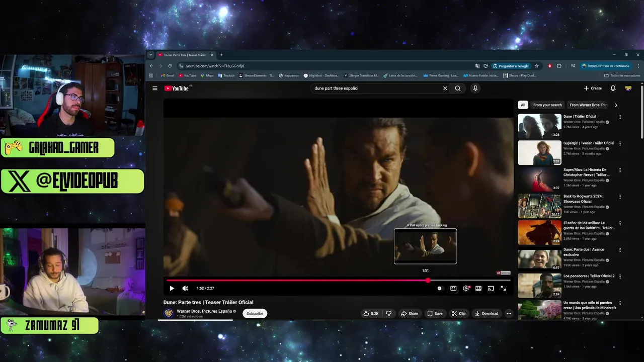This screenshot has width=644, height=362.
Task: Dislike the video
Action: pos(389,314)
